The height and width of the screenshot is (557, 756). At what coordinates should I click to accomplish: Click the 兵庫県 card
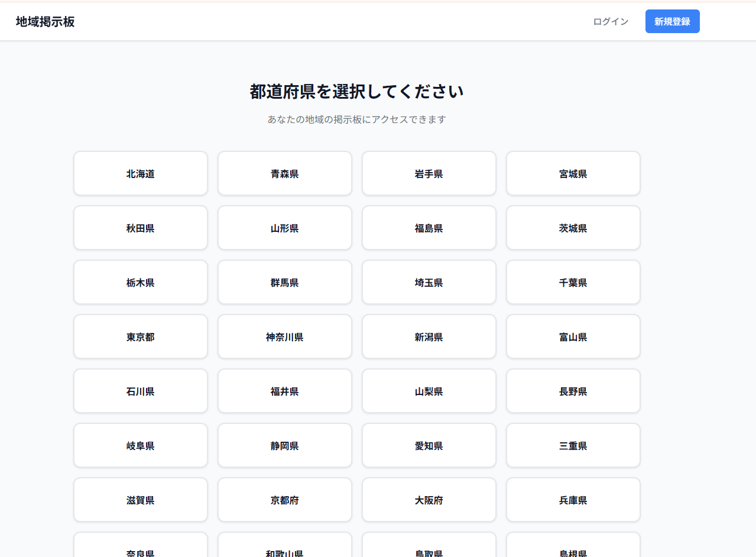tap(573, 500)
